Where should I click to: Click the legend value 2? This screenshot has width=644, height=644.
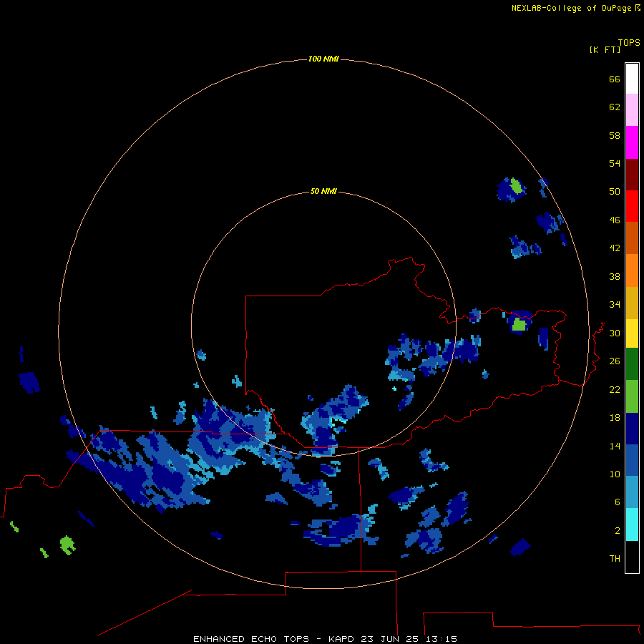tap(618, 531)
